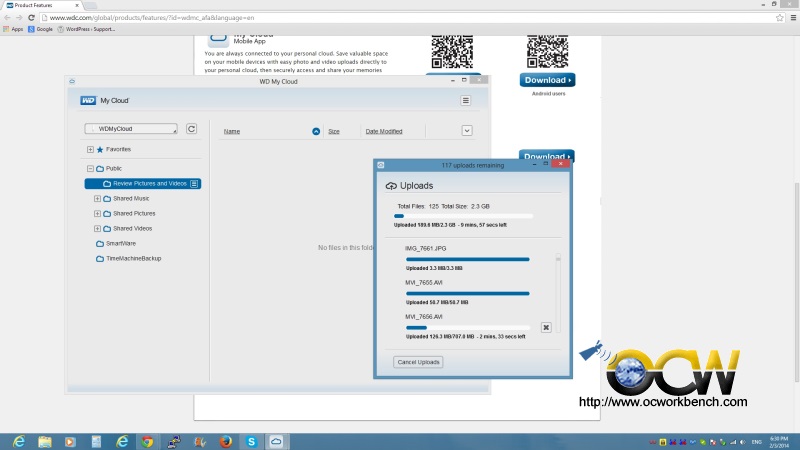Image resolution: width=800 pixels, height=450 pixels.
Task: Click the Cancel Uploads button
Action: tap(418, 362)
